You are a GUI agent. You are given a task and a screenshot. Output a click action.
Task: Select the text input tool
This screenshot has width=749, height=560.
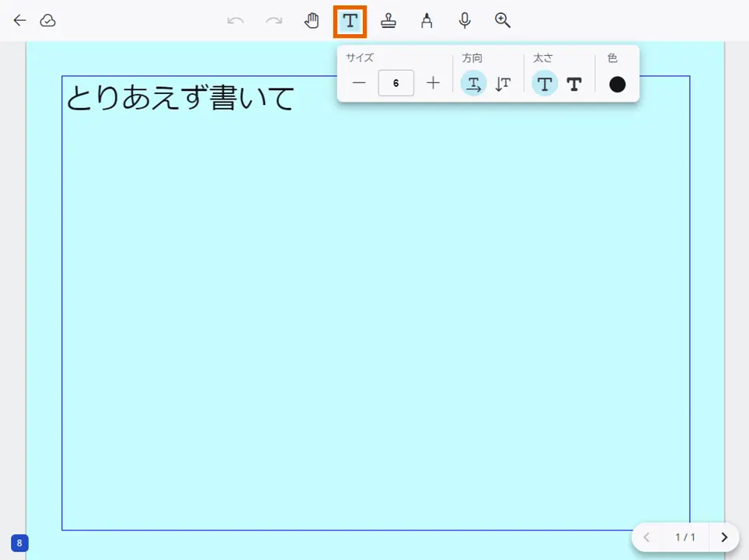tap(350, 20)
